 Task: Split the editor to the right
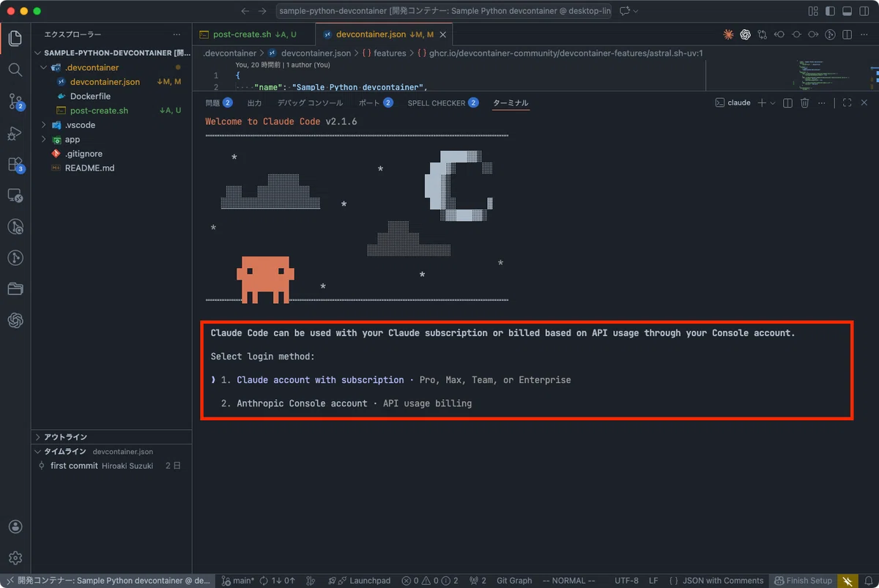point(847,34)
